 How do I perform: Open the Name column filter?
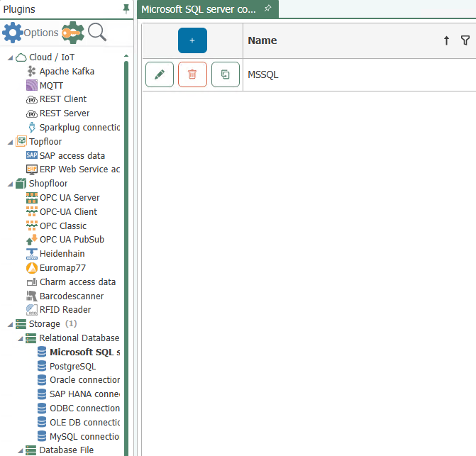[x=465, y=40]
